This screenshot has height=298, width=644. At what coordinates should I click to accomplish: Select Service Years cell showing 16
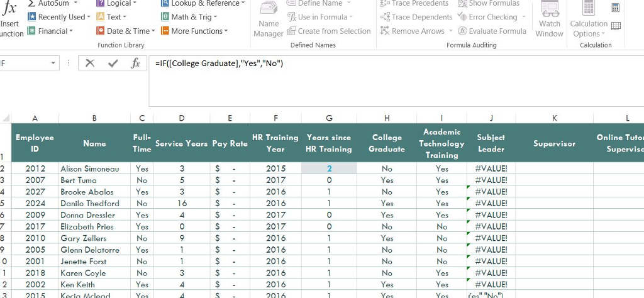tap(182, 203)
